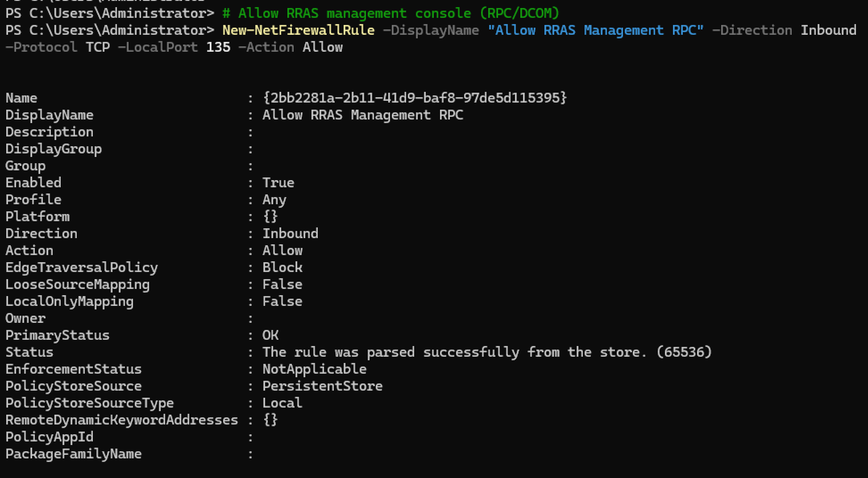Click the port number 135
The height and width of the screenshot is (478, 868).
(x=218, y=47)
